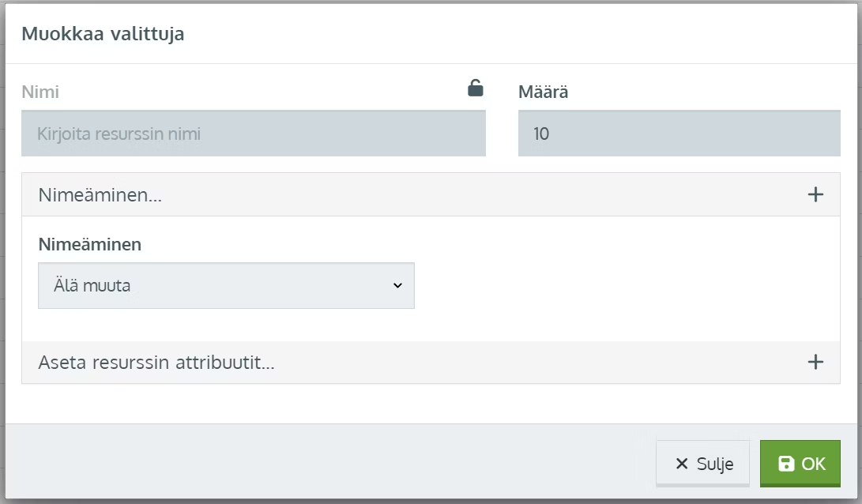The image size is (862, 504).
Task: Focus the Kirjoita resurssin nimi field
Action: click(x=254, y=134)
